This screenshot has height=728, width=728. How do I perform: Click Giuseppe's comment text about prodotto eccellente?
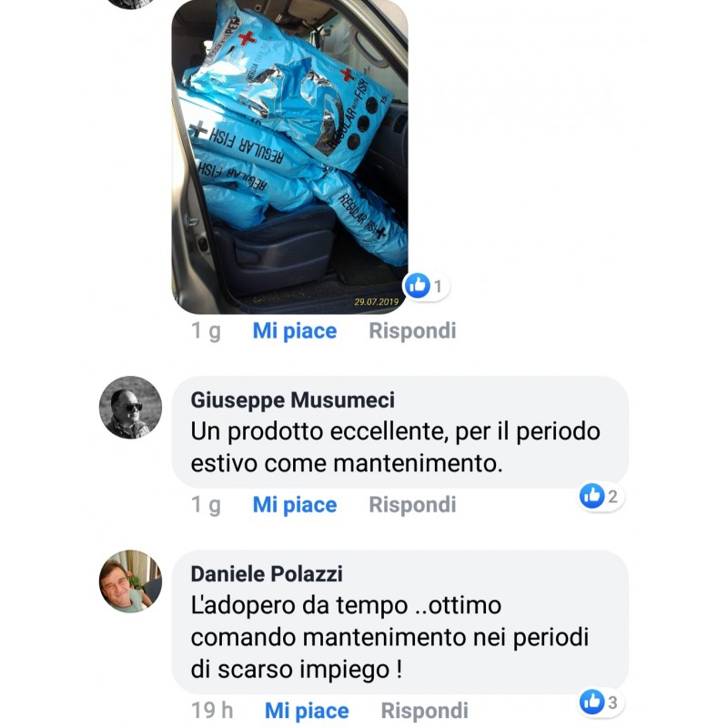[x=395, y=447]
